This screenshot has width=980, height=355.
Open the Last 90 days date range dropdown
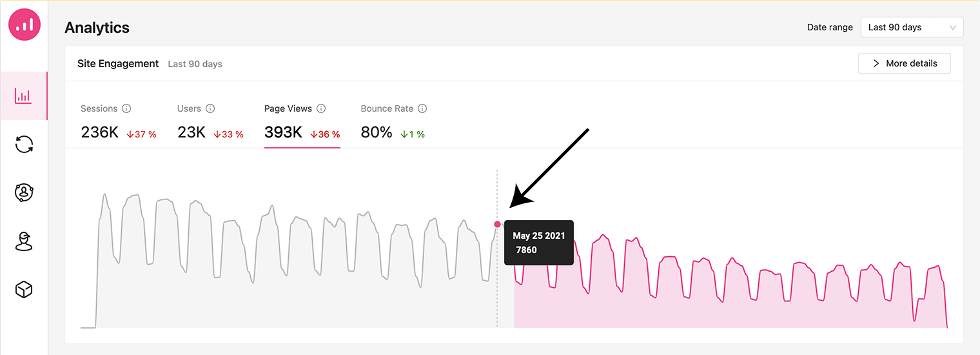(x=912, y=27)
